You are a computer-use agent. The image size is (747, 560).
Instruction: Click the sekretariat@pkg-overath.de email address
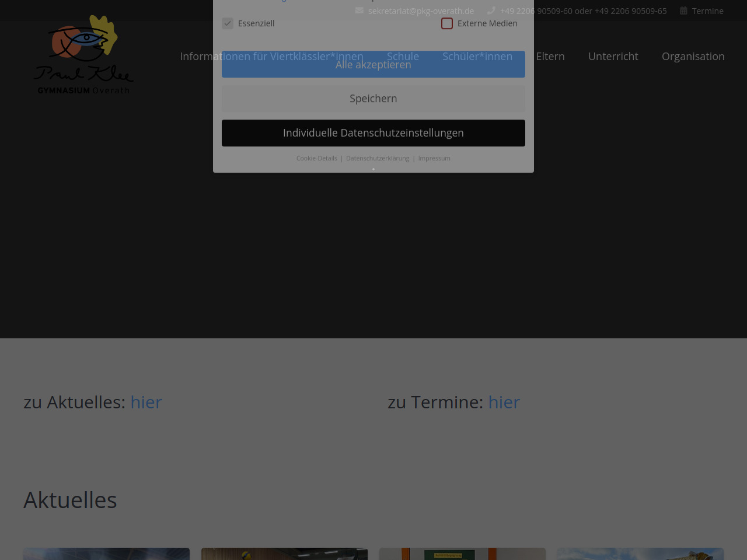click(x=421, y=11)
